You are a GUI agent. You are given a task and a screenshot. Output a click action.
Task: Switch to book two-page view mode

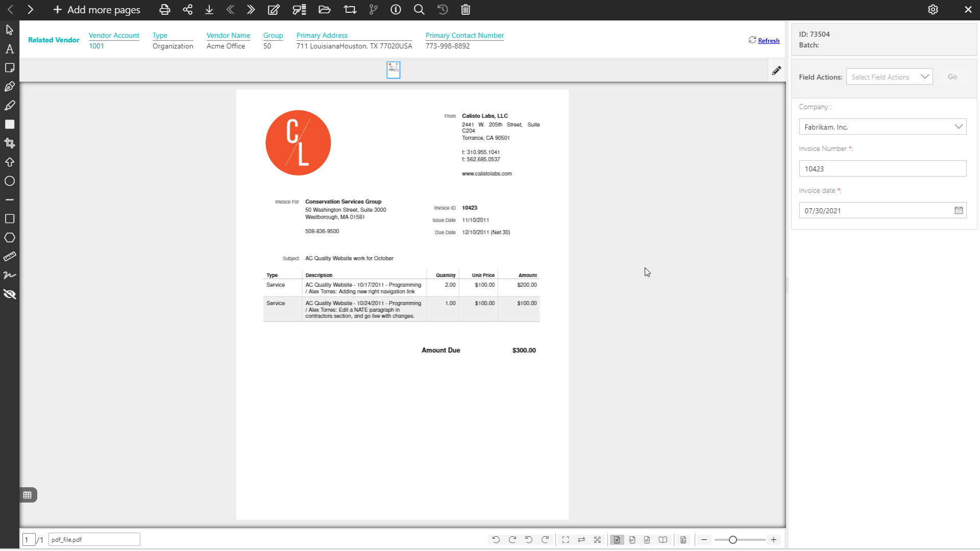(663, 540)
